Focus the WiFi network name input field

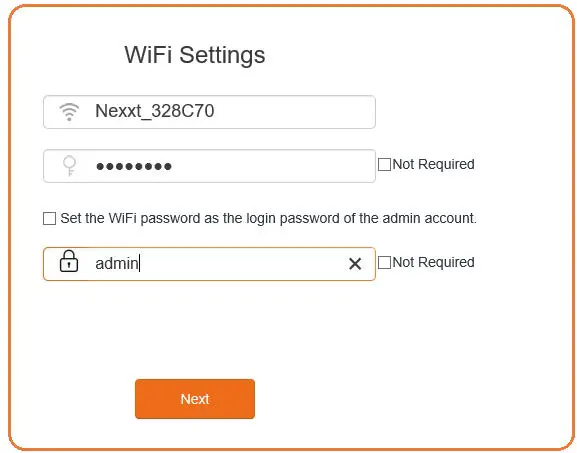pos(209,112)
